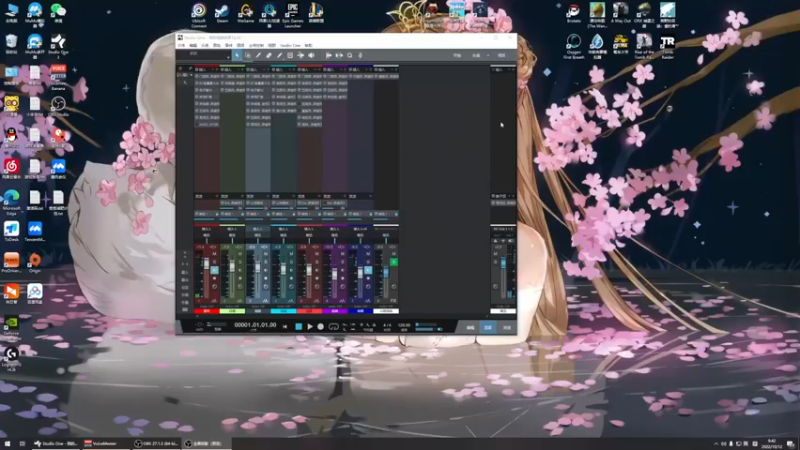Switch to VoiceMeeter in the taskbar
This screenshot has width=800, height=450.
click(105, 443)
